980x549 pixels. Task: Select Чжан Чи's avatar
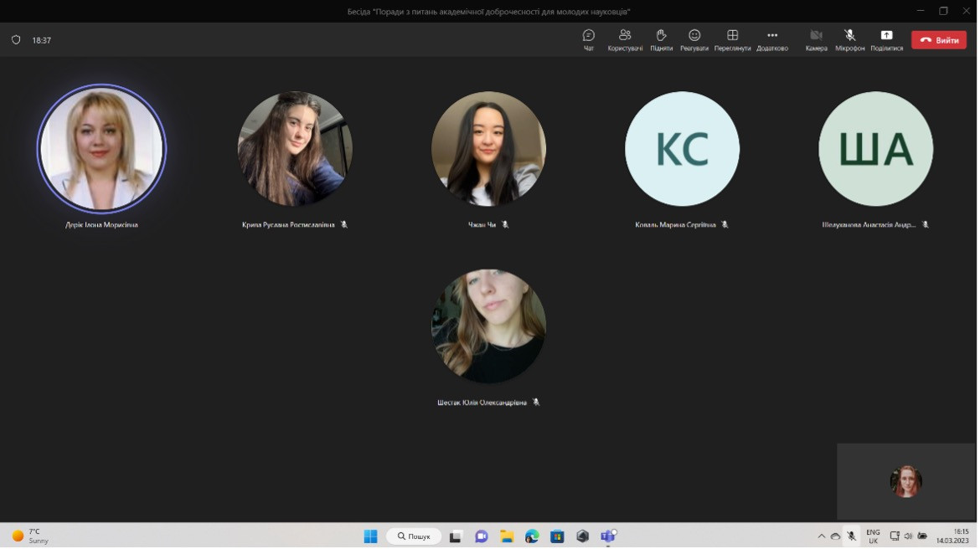(488, 149)
